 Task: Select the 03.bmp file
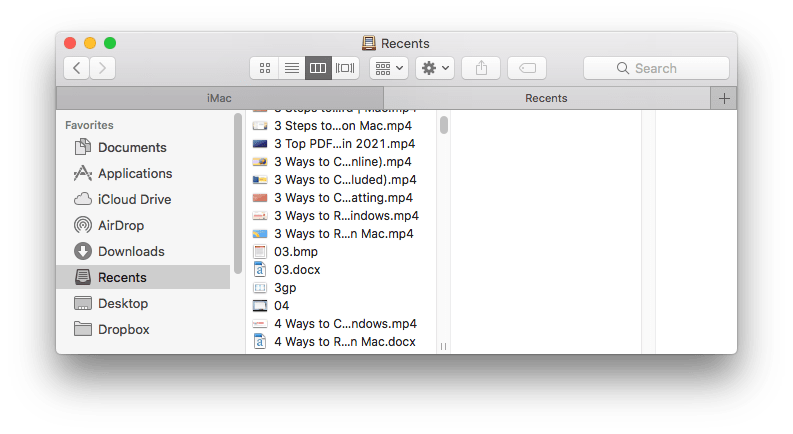(x=340, y=252)
